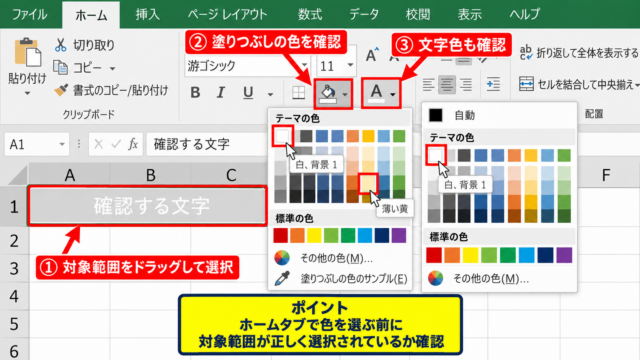Open the 游ゴシック font name dropdown

[x=304, y=65]
